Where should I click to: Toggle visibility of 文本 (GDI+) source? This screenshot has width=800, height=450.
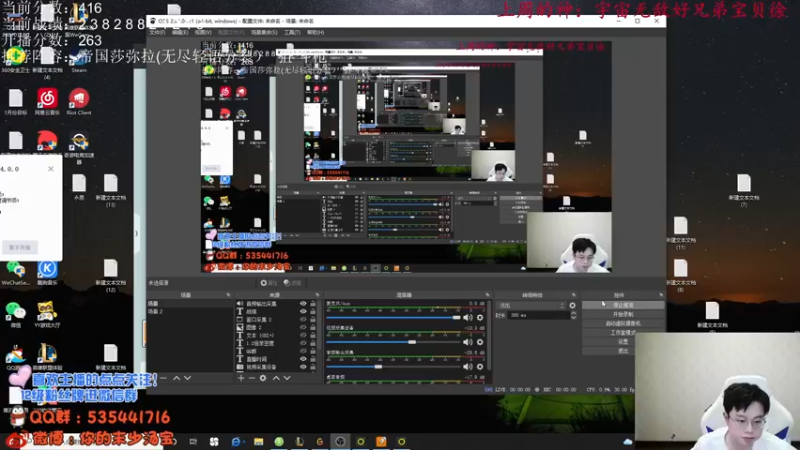coord(303,335)
